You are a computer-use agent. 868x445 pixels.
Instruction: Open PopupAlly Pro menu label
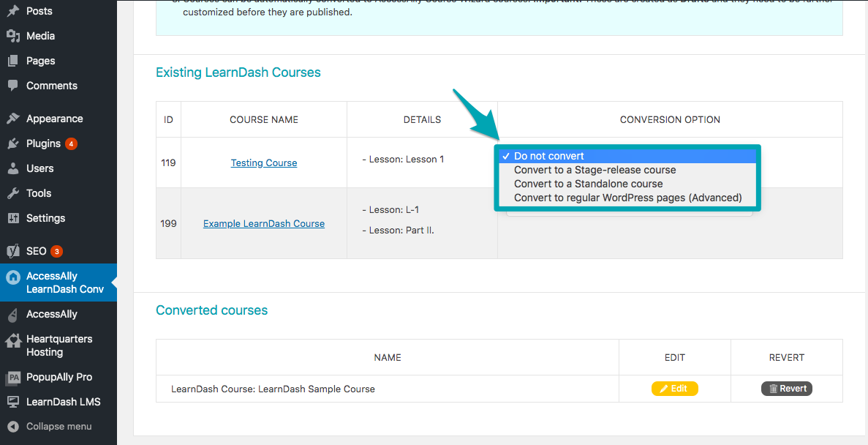59,377
